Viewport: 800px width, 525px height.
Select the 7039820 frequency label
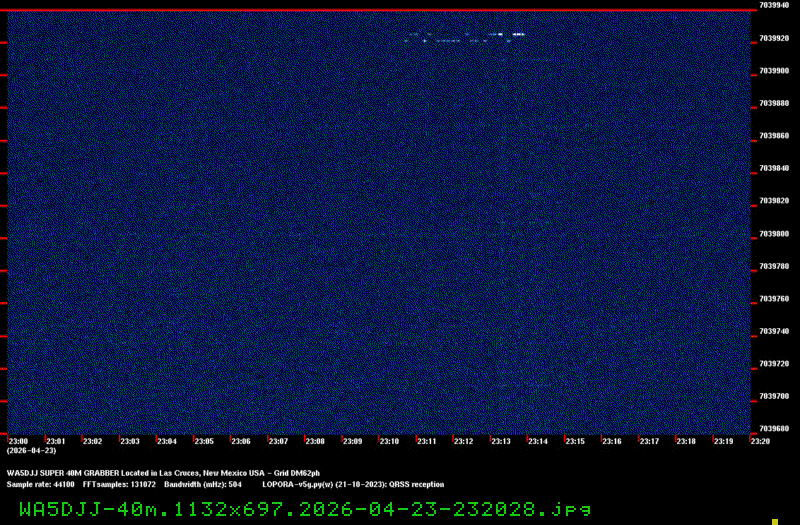[x=774, y=201]
